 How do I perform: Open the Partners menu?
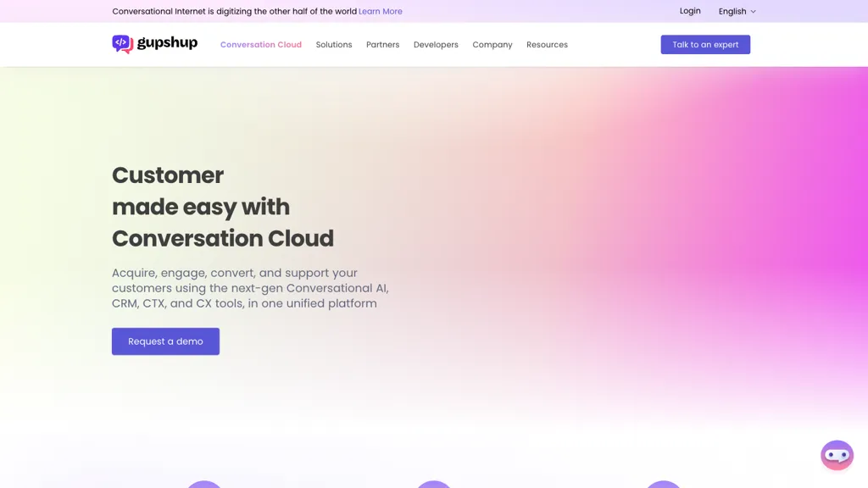click(382, 45)
